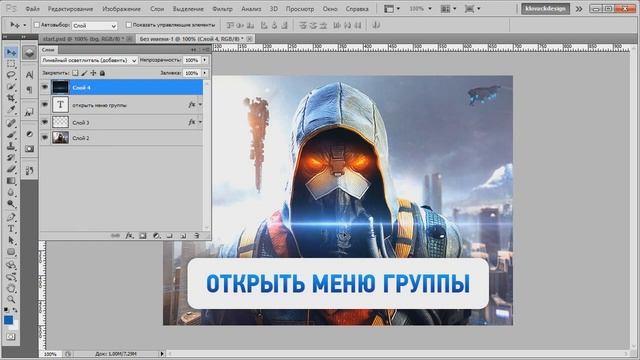Select the Слой 2 layer thumbnail
Viewport: 640px width, 360px height.
tap(60, 138)
